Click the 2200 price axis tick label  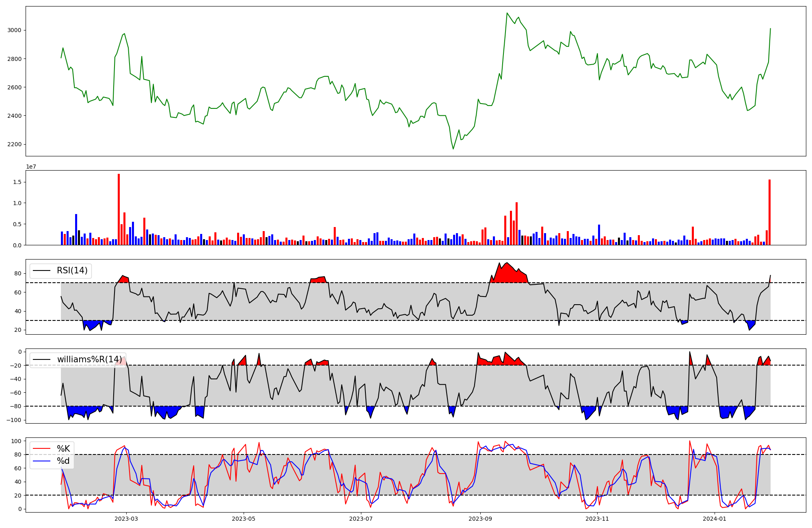[x=15, y=145]
